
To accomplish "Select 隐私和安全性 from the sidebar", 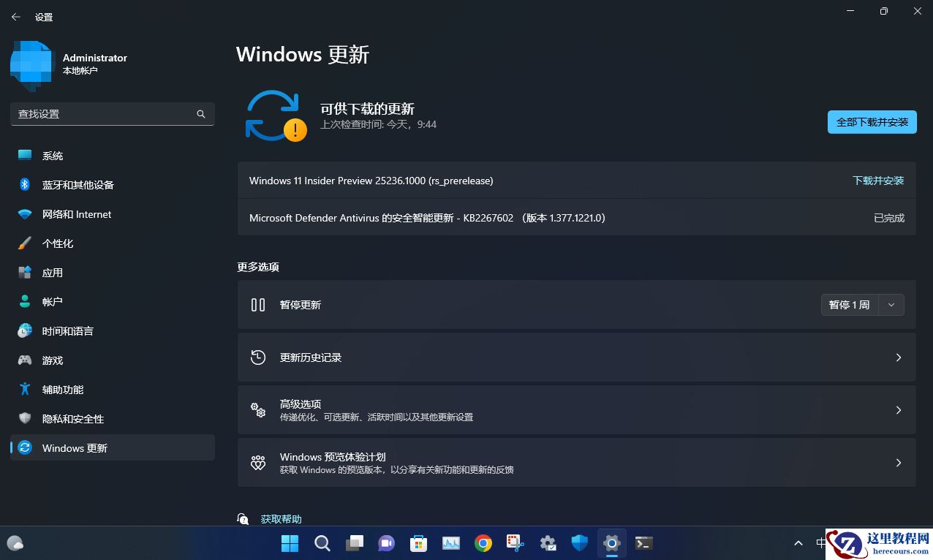I will (x=74, y=418).
